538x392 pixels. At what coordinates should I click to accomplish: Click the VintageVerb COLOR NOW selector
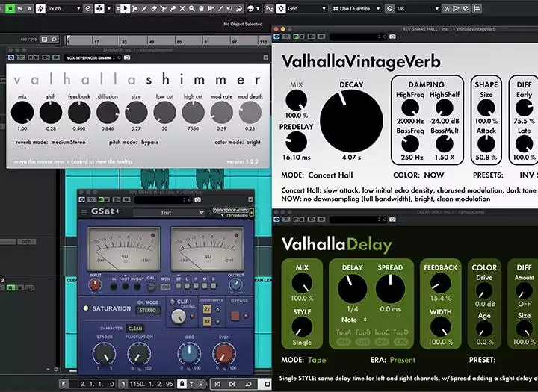tap(434, 175)
